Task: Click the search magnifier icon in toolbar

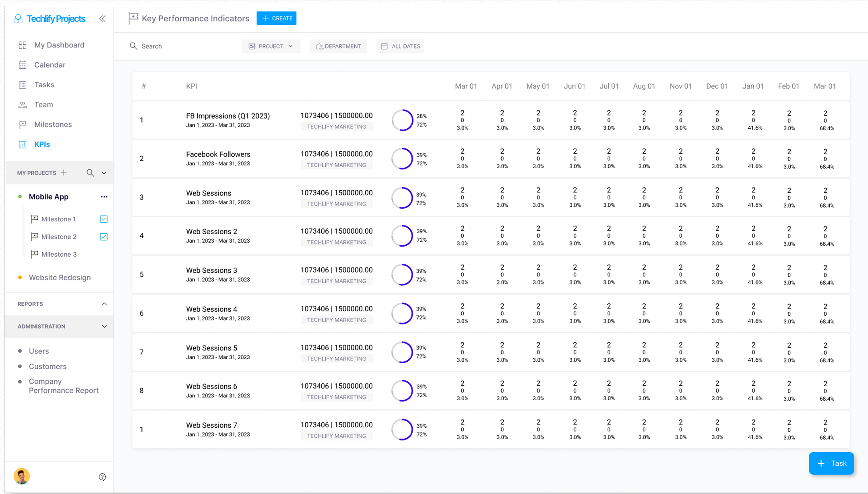Action: coord(134,46)
